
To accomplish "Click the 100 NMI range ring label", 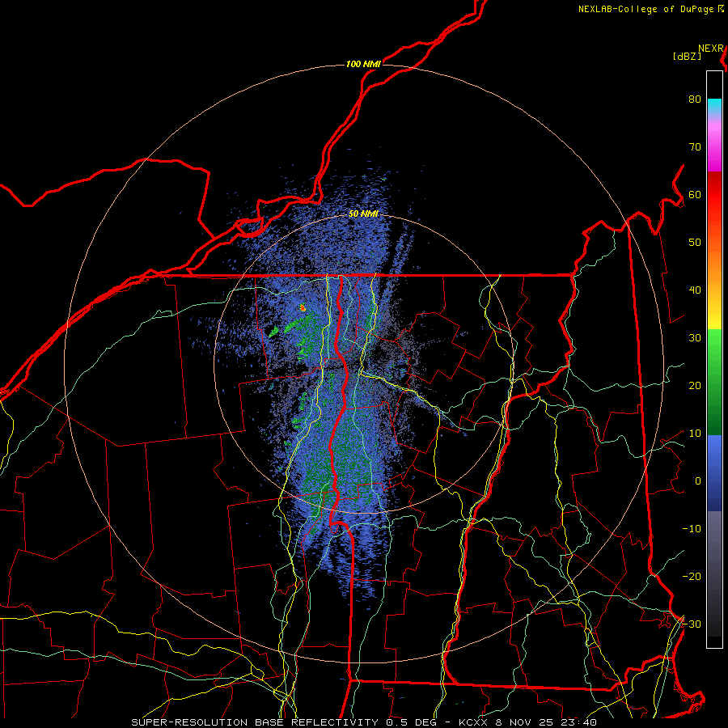I will coord(363,64).
